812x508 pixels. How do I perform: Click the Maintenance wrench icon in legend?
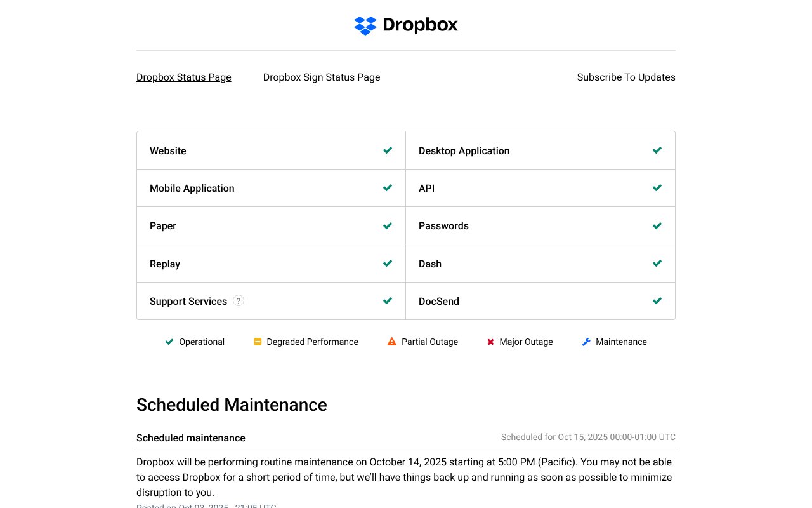pos(586,342)
